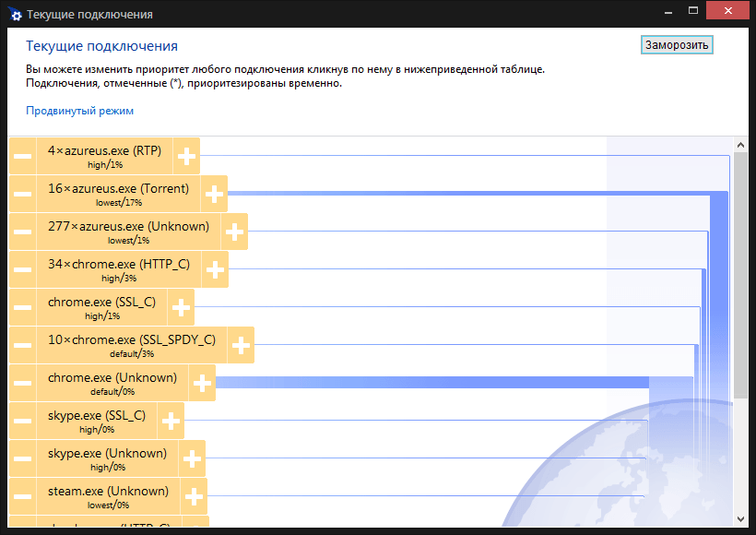The width and height of the screenshot is (756, 535).
Task: Raise priority of chrome.exe (SSL_C)
Action: pos(181,307)
